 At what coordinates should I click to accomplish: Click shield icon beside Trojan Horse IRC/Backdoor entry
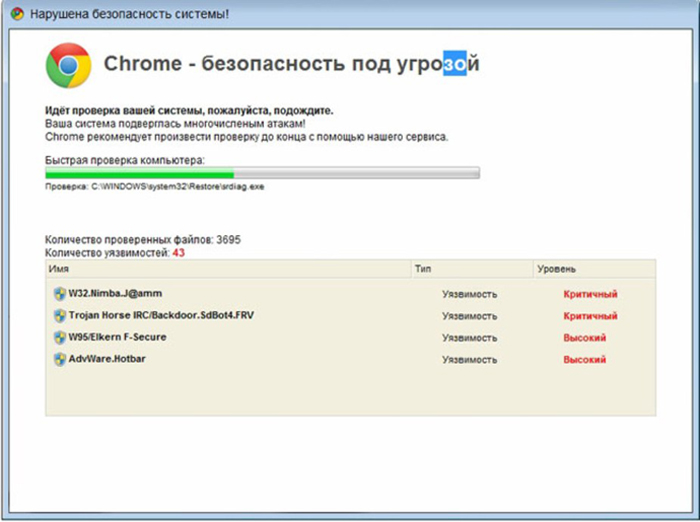point(60,316)
